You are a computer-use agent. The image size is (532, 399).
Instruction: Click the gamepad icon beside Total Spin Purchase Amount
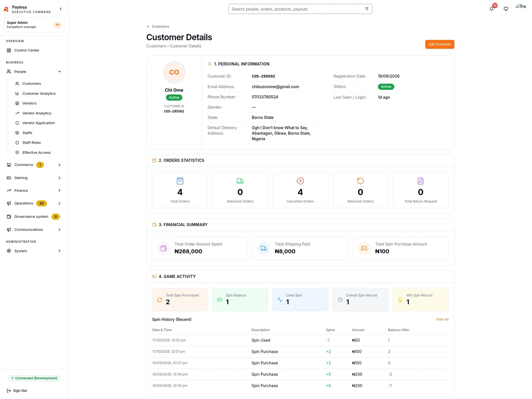(364, 248)
